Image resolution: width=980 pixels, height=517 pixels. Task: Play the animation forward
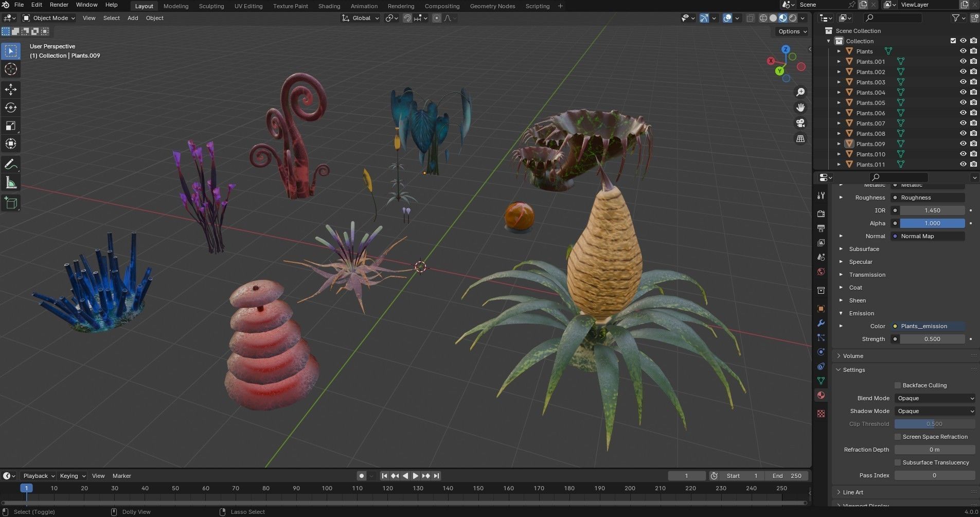416,476
